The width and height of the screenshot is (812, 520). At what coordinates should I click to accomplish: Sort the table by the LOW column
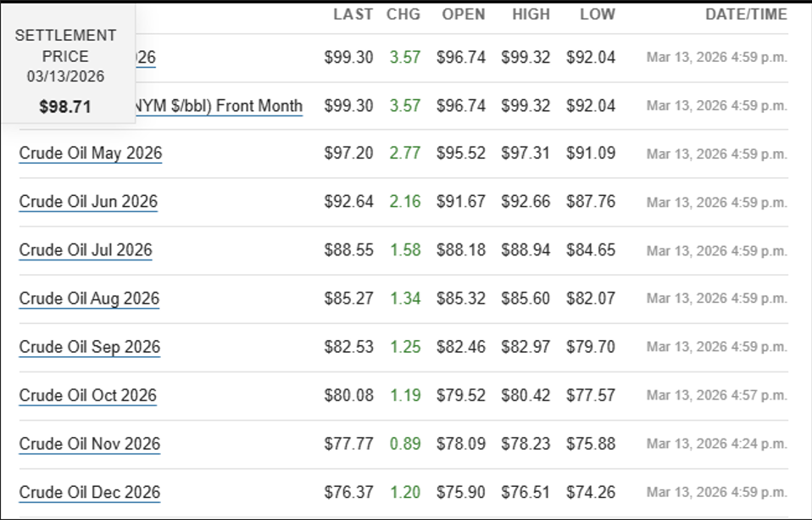(598, 14)
